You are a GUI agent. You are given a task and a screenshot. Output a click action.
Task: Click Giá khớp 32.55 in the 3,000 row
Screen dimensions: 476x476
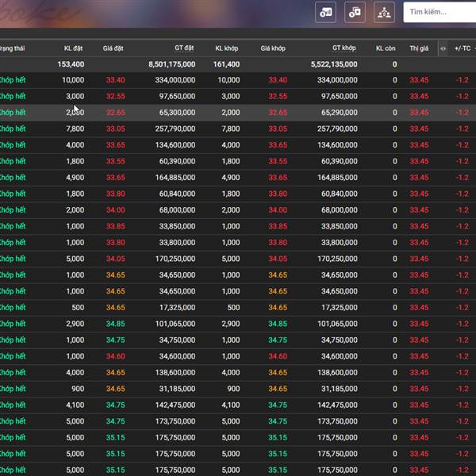[x=278, y=96]
